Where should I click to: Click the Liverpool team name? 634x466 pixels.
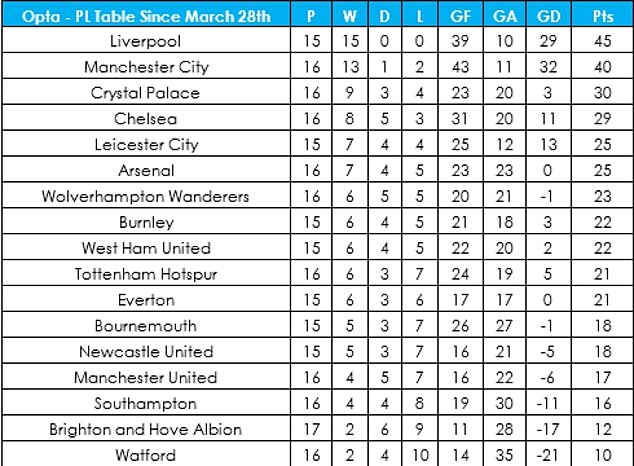(x=147, y=41)
